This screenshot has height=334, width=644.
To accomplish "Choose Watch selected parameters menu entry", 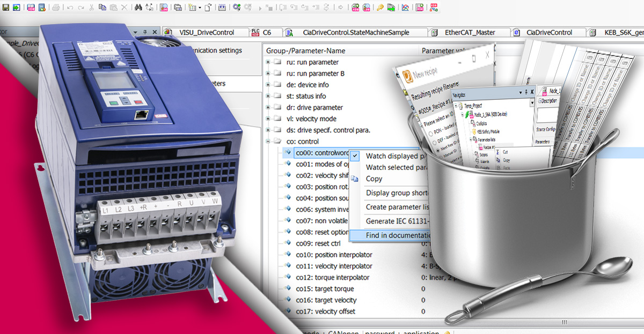I will (398, 167).
